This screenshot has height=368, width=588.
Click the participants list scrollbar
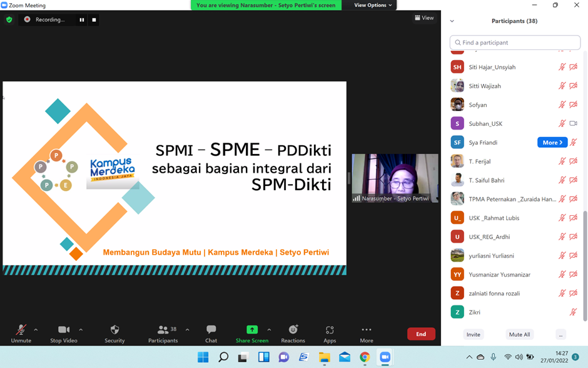click(585, 265)
